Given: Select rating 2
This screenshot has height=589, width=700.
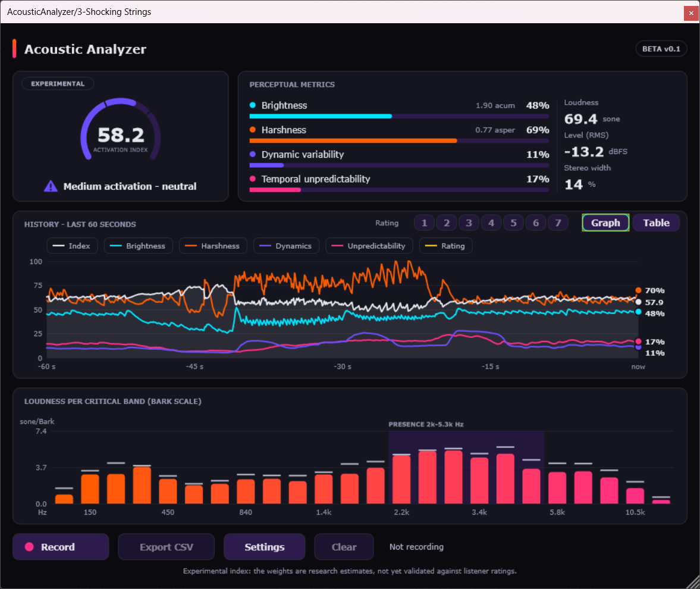Looking at the screenshot, I should tap(447, 223).
